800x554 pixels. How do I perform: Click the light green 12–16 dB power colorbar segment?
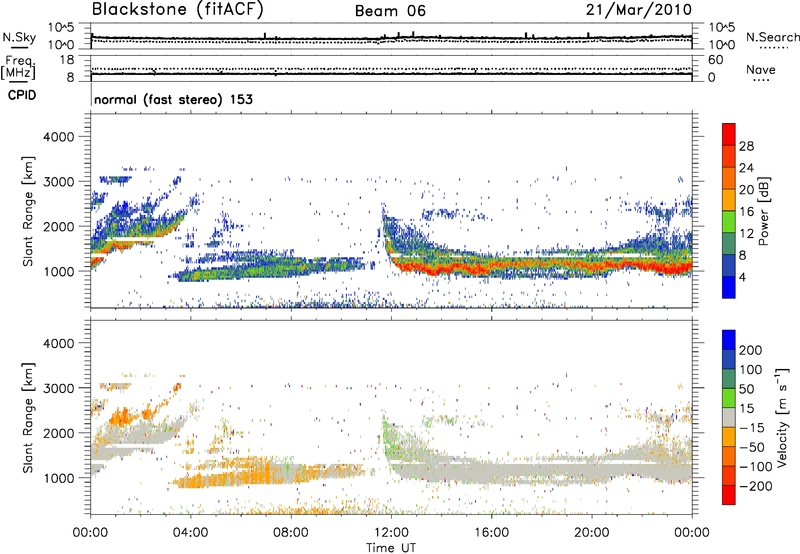tap(729, 222)
